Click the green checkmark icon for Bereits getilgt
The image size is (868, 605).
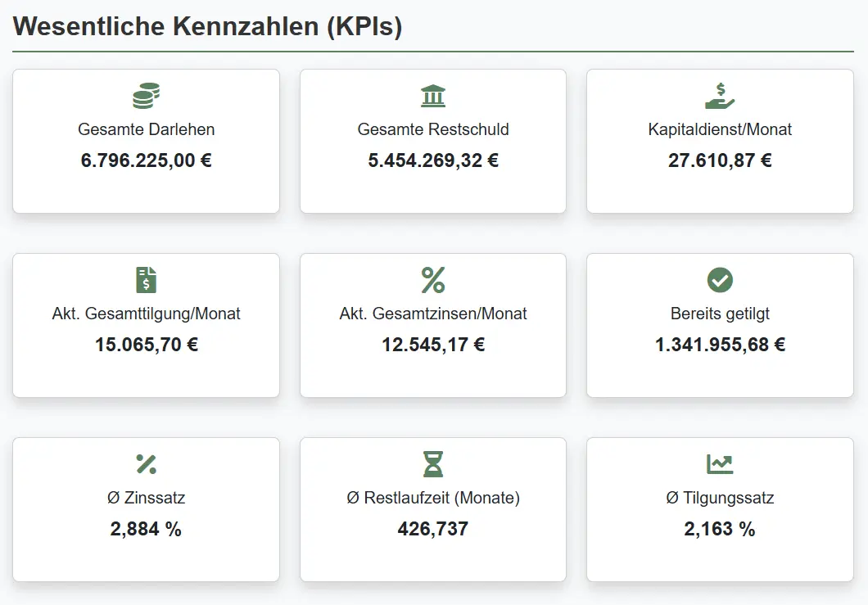tap(720, 279)
